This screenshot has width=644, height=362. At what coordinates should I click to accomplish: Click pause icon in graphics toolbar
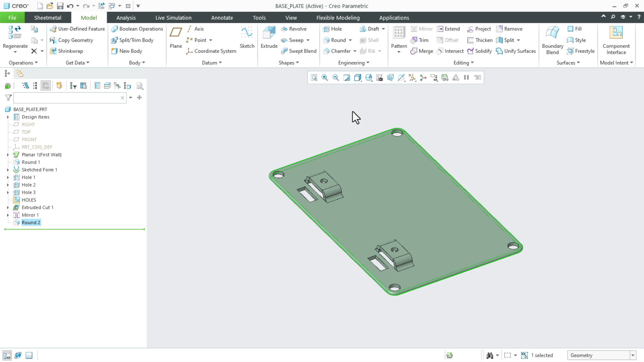click(x=467, y=78)
